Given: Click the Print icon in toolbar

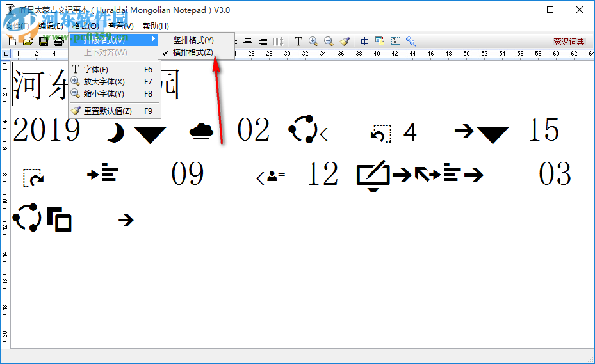Looking at the screenshot, I should pos(58,42).
